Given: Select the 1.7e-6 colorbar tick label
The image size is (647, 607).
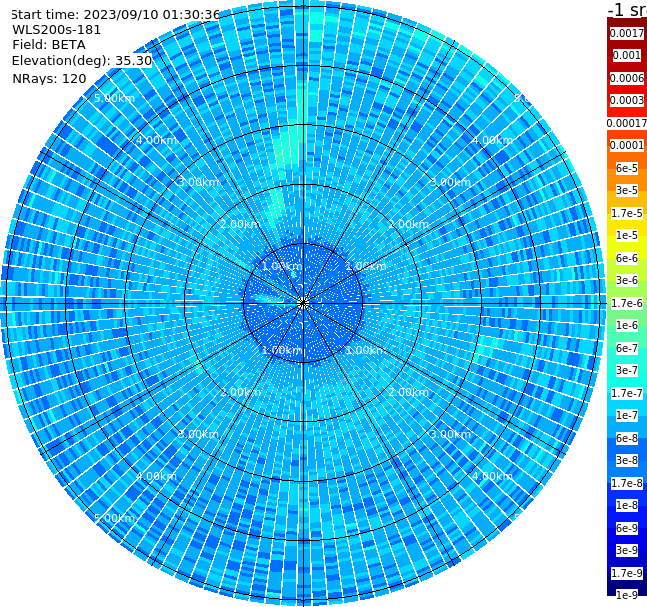Looking at the screenshot, I should [x=627, y=303].
